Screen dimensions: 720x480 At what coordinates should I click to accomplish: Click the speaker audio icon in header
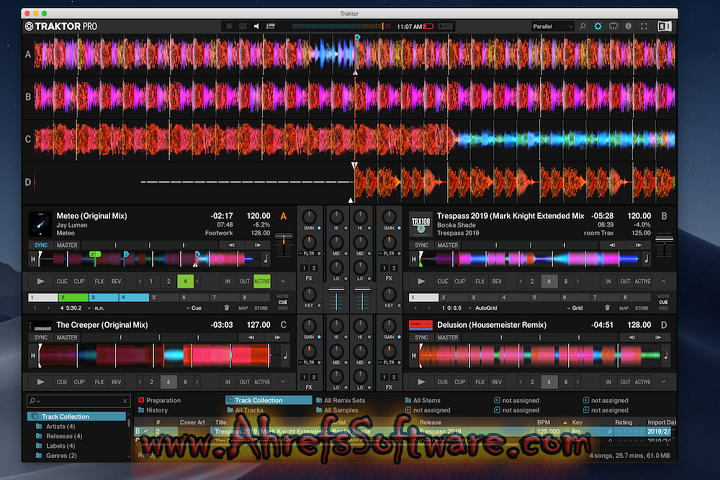tap(256, 27)
